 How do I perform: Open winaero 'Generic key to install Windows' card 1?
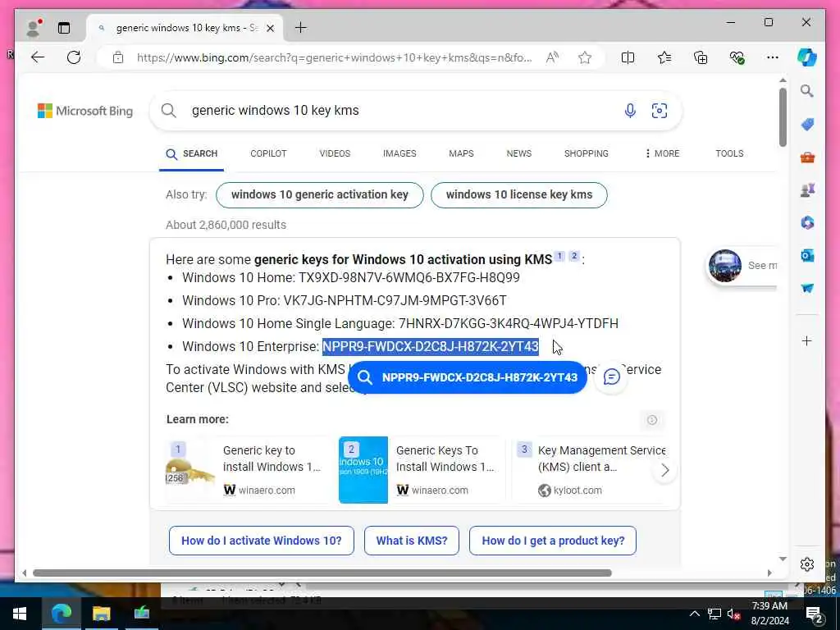(248, 470)
